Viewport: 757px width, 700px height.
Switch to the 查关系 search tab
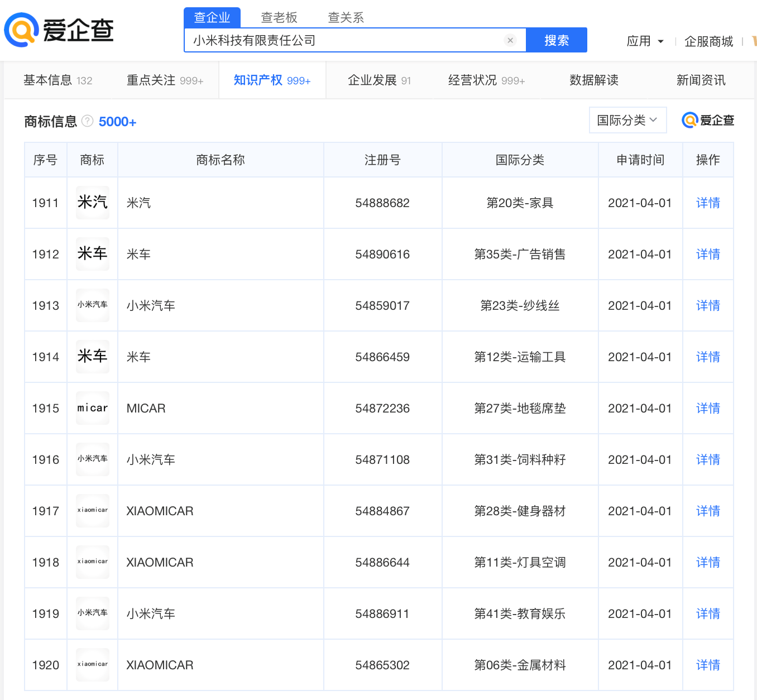click(x=346, y=18)
